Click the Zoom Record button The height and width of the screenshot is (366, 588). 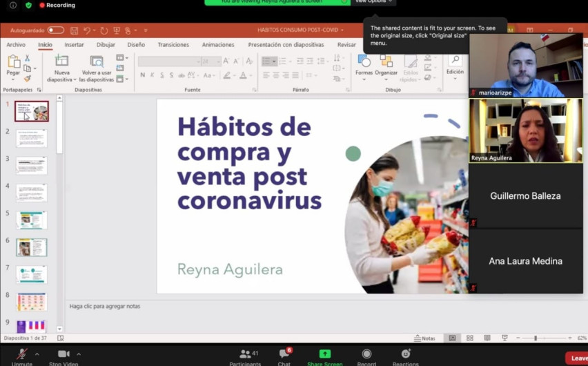(x=366, y=357)
